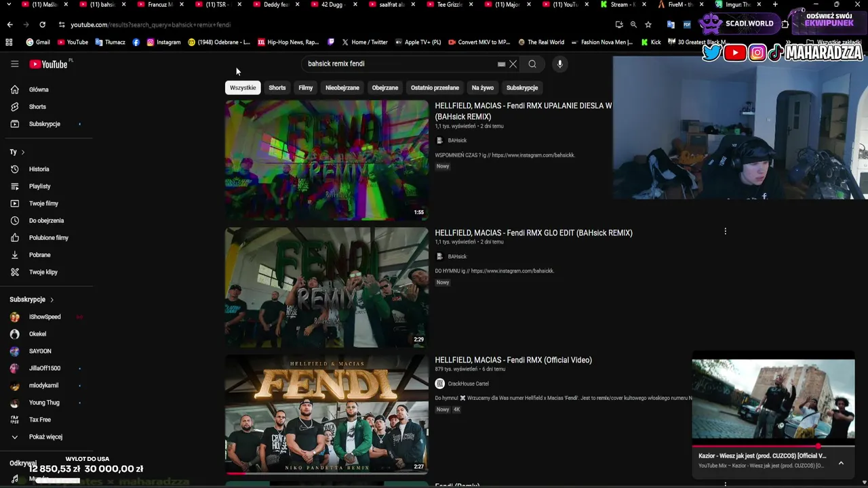
Task: Select the Nieobejrzane filter chip
Action: tap(342, 87)
